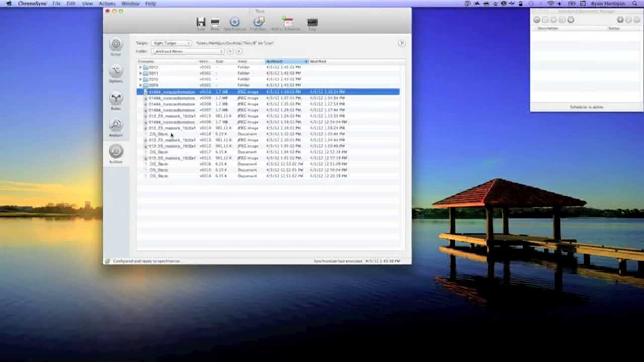The image size is (644, 362).
Task: Start sync with the Synchronize icon
Action: click(235, 22)
